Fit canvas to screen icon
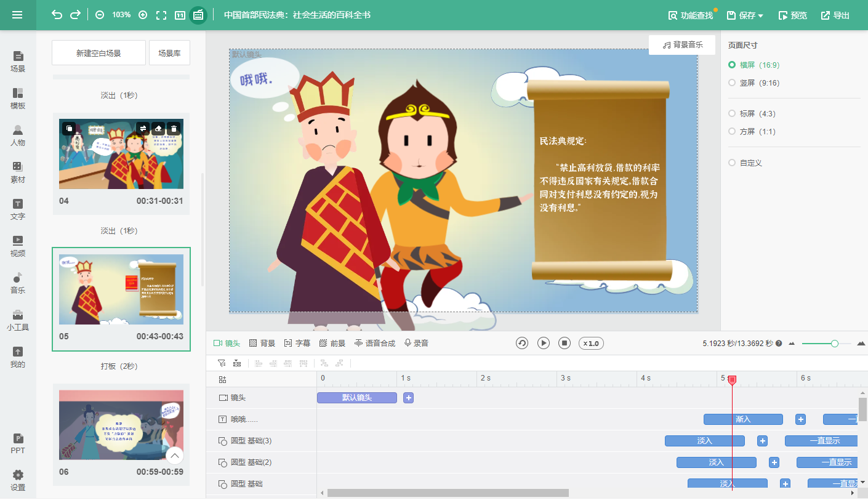Image resolution: width=868 pixels, height=500 pixels. (x=161, y=15)
